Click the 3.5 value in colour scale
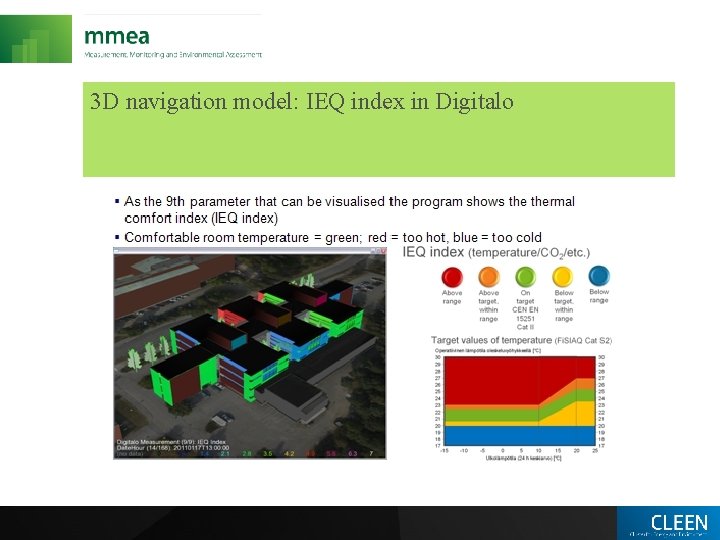Viewport: 720px width, 540px height. click(x=268, y=454)
